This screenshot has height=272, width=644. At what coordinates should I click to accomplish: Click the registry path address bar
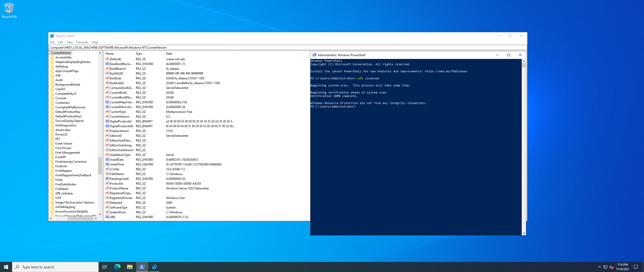click(288, 48)
